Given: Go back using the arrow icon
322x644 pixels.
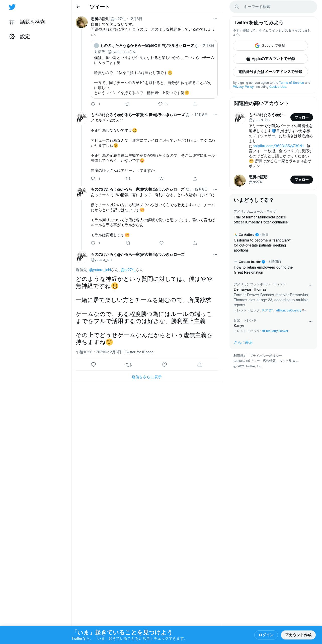Looking at the screenshot, I should coord(78,7).
